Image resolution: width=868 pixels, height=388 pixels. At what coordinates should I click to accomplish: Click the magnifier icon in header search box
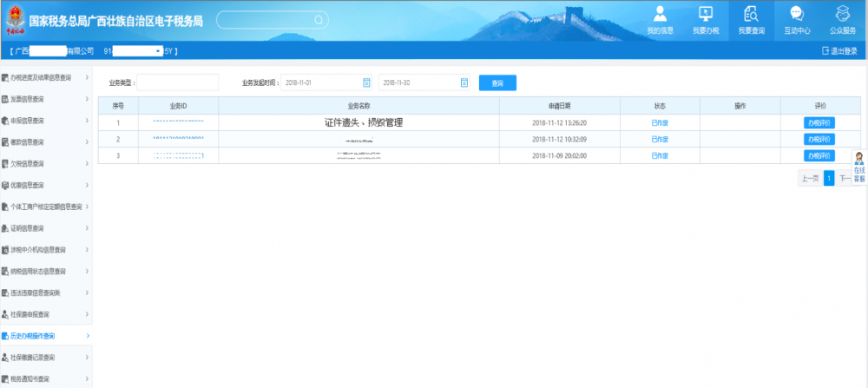point(319,20)
